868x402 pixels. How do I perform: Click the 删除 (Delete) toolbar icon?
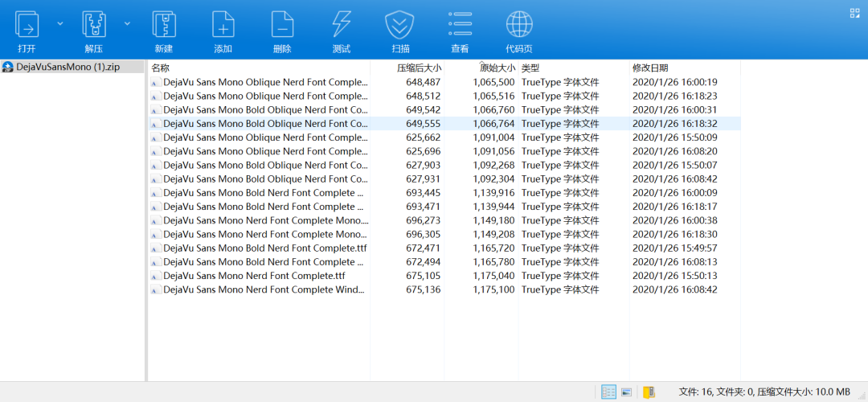282,24
